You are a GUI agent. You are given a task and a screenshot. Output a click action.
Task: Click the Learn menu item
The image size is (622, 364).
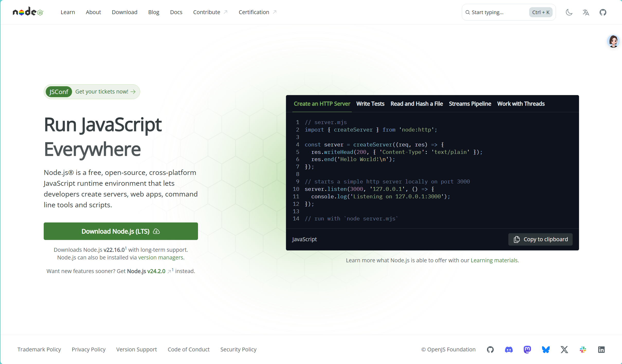pos(68,12)
